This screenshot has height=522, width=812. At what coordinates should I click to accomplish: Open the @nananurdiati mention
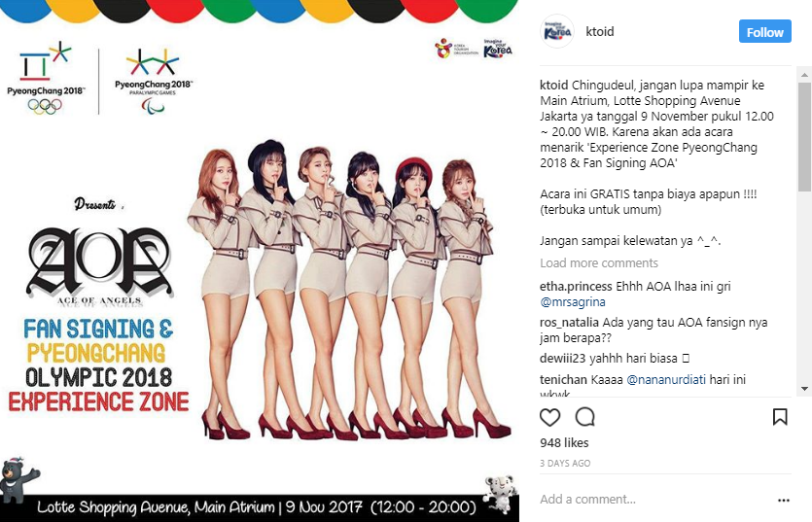click(x=666, y=379)
